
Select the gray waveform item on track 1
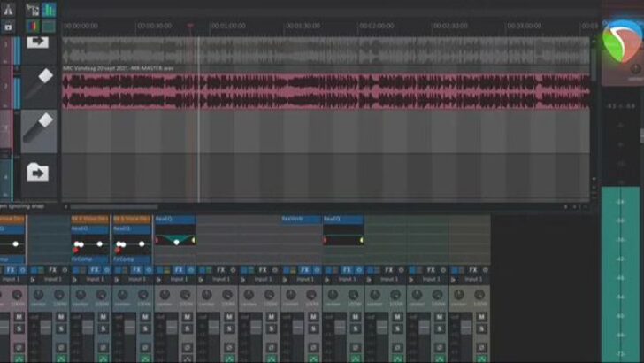tap(326, 51)
